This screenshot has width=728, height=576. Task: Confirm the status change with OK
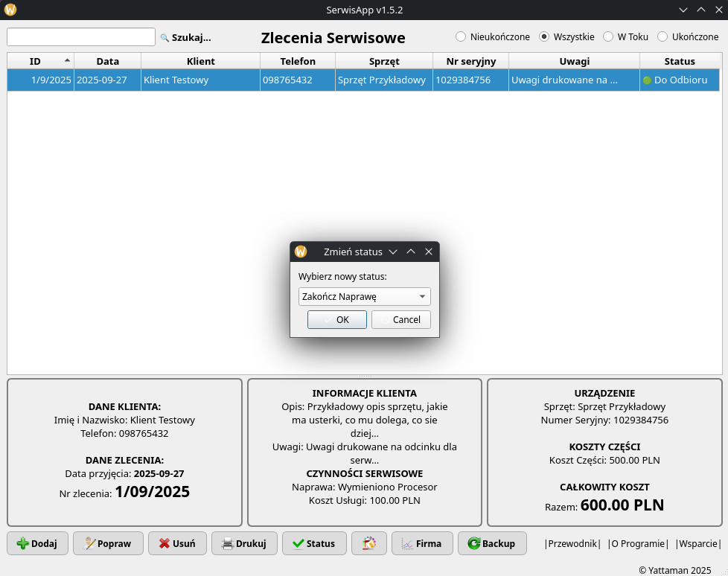coord(337,319)
